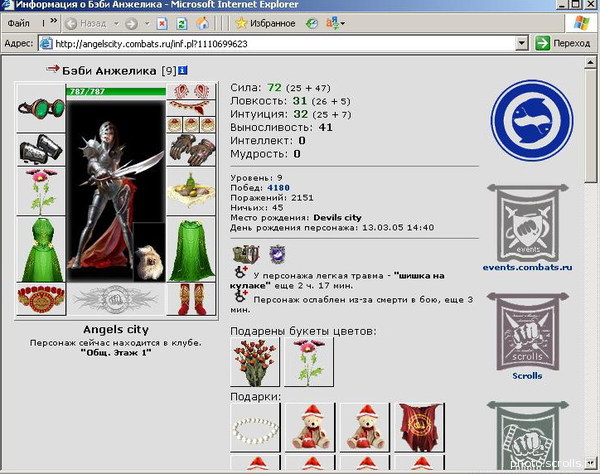This screenshot has width=600, height=474.
Task: Click the green 787/787 health bar
Action: click(x=116, y=92)
